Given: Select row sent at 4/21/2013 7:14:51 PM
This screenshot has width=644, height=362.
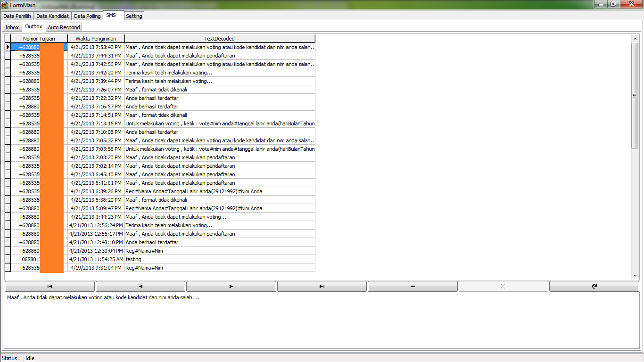Looking at the screenshot, I should click(x=160, y=115).
